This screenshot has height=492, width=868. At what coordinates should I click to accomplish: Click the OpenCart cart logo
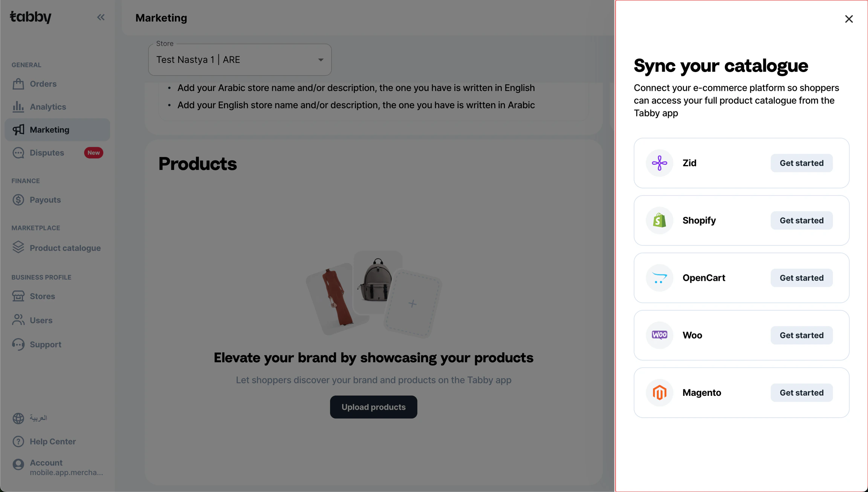(659, 278)
